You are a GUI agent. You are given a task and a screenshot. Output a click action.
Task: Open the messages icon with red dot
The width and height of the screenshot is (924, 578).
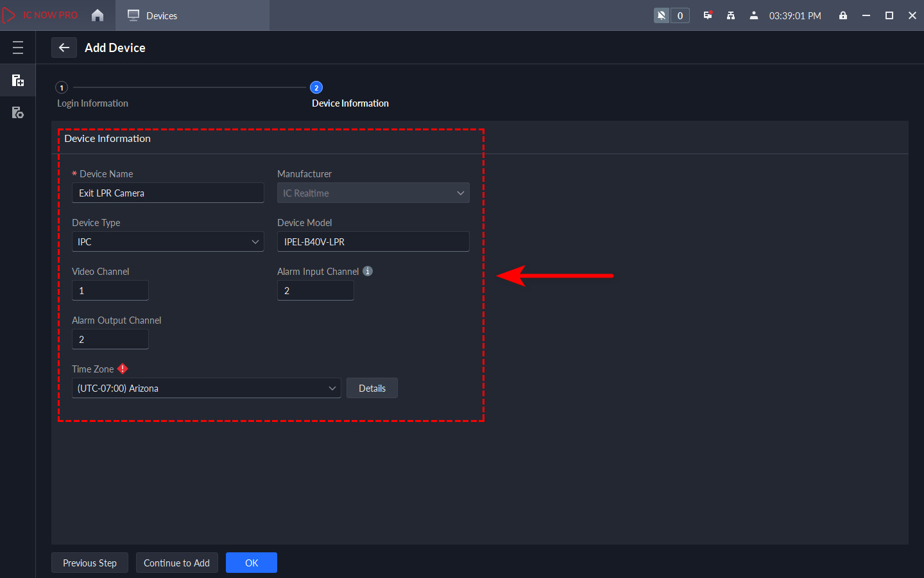pos(708,15)
